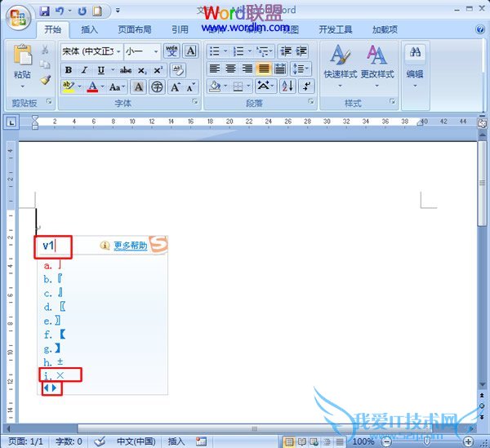Open Word help question mark
This screenshot has width=490, height=448.
click(480, 29)
